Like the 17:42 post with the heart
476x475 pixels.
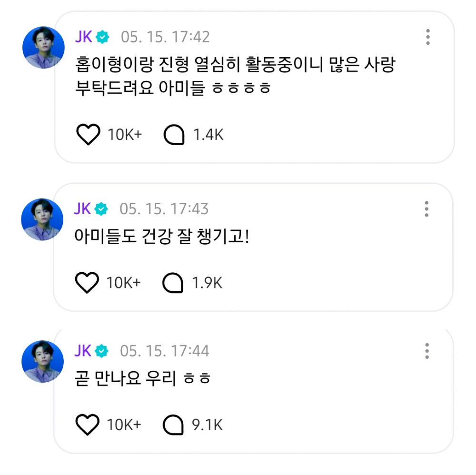(x=88, y=135)
